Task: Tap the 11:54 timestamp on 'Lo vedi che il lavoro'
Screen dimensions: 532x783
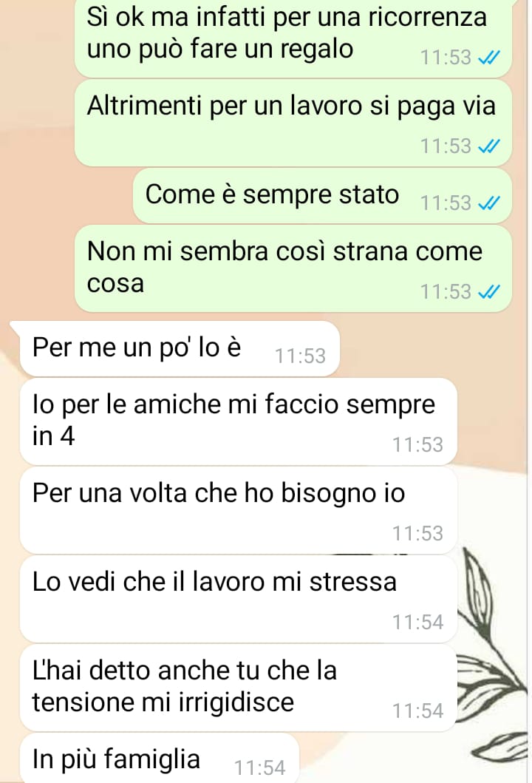Action: [417, 623]
